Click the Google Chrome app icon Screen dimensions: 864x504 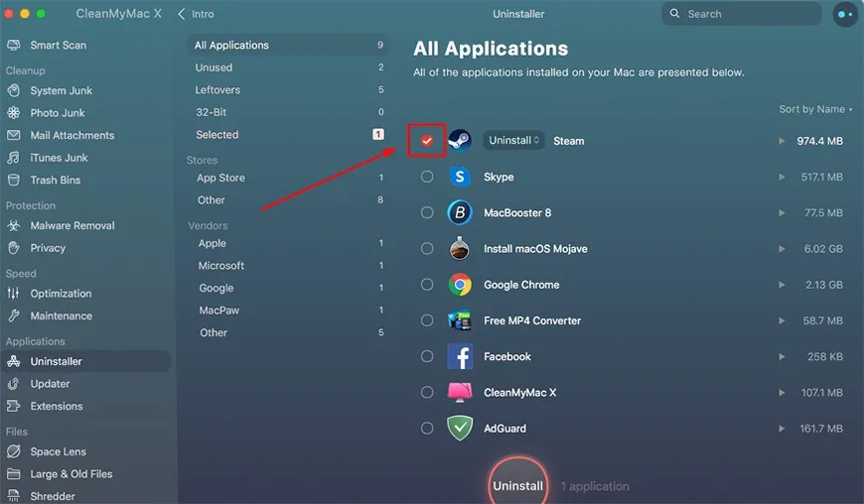point(460,285)
